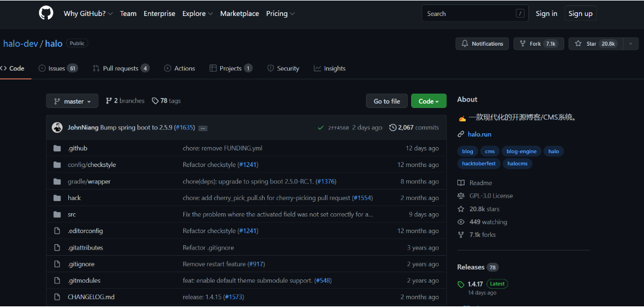This screenshot has width=644, height=308.
Task: Expand commit message ellipsis button
Action: 203,128
